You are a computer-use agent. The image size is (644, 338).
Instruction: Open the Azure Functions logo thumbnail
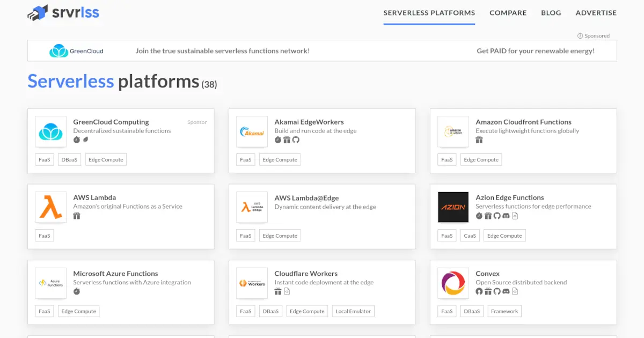click(51, 283)
